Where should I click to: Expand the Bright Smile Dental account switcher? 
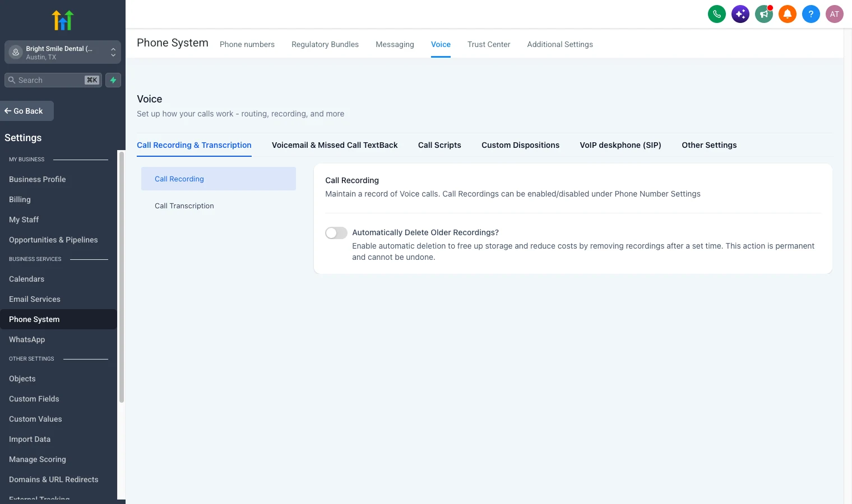[63, 52]
